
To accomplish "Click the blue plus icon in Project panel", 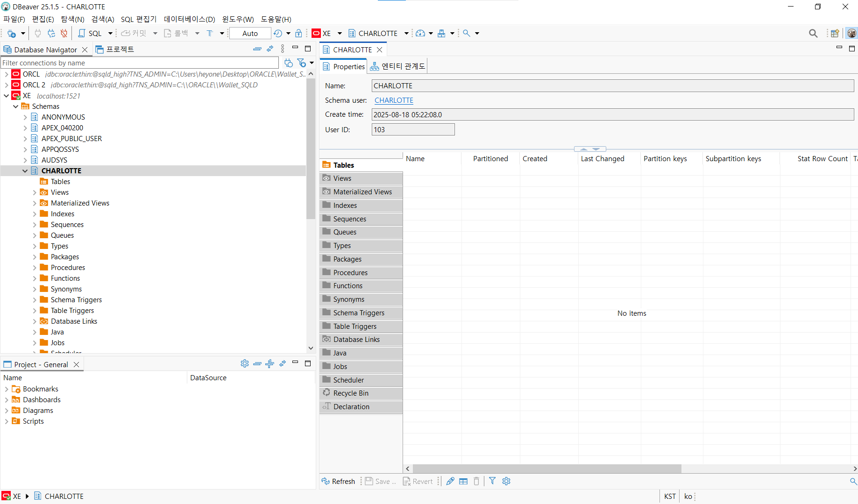I will 269,363.
